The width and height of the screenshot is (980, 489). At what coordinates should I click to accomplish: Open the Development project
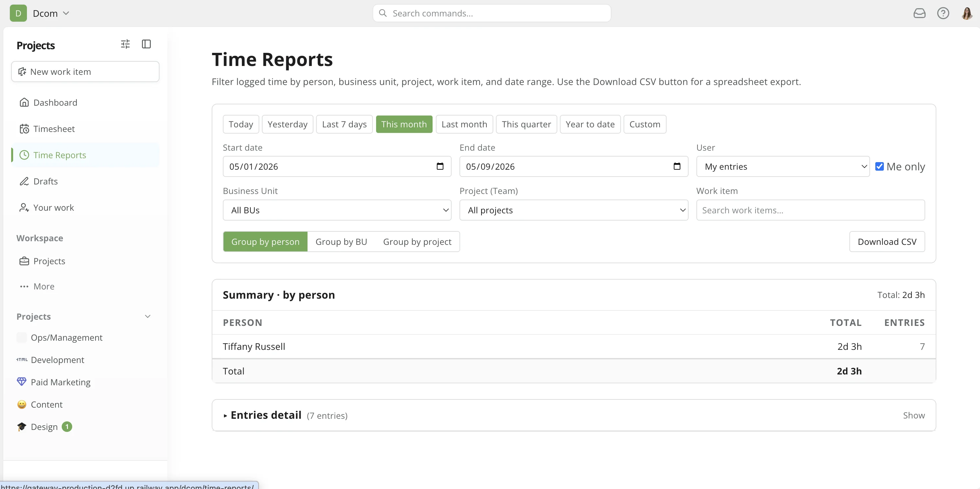click(57, 360)
